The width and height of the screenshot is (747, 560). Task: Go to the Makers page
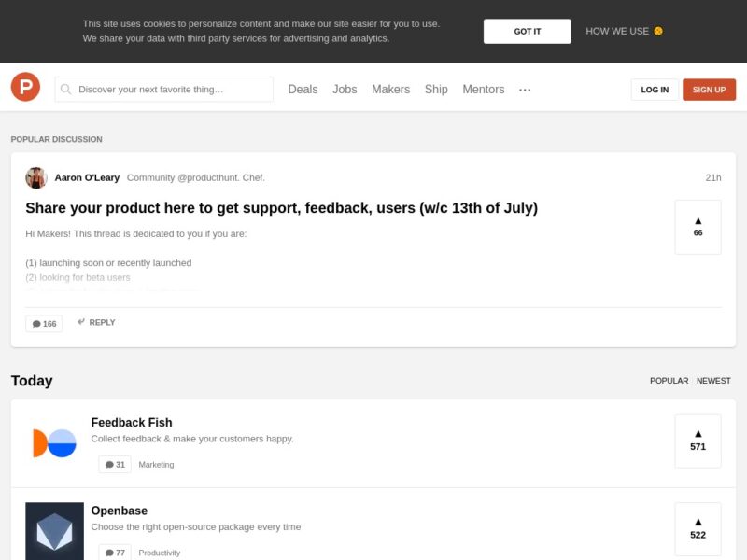pos(390,90)
